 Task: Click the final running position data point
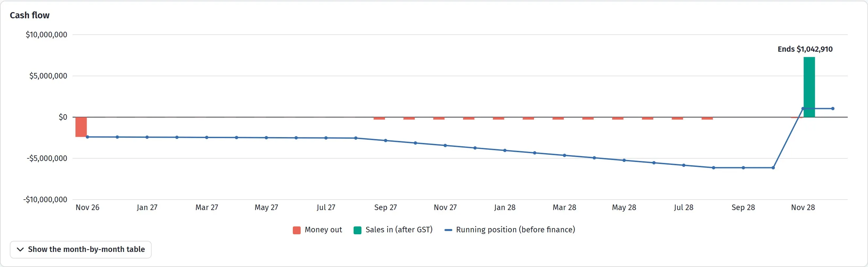click(x=833, y=109)
